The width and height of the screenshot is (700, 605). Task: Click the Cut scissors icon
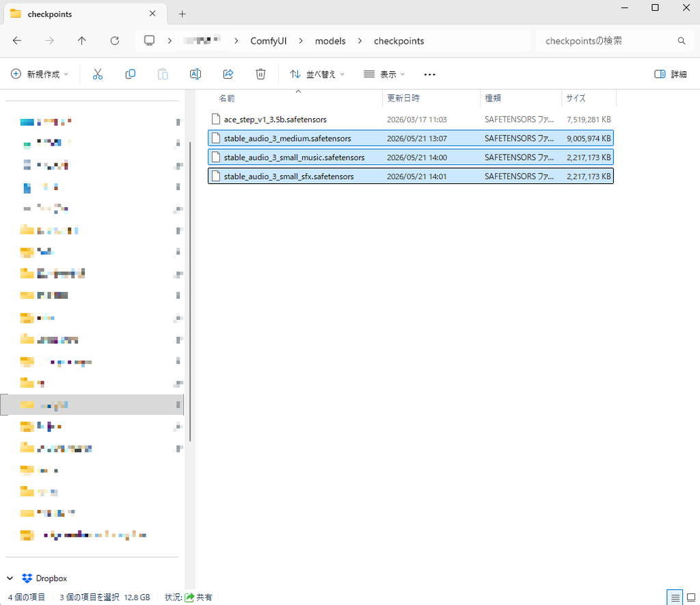(x=97, y=74)
